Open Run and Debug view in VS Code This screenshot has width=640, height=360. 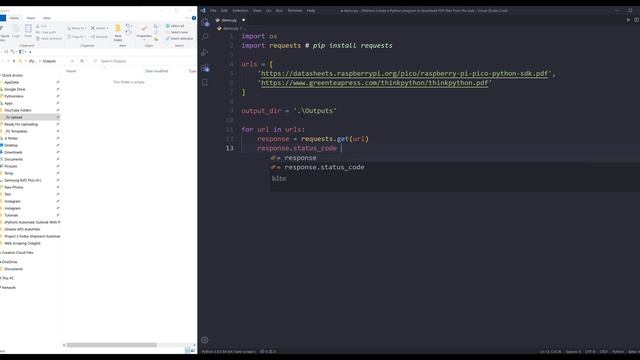click(x=205, y=52)
